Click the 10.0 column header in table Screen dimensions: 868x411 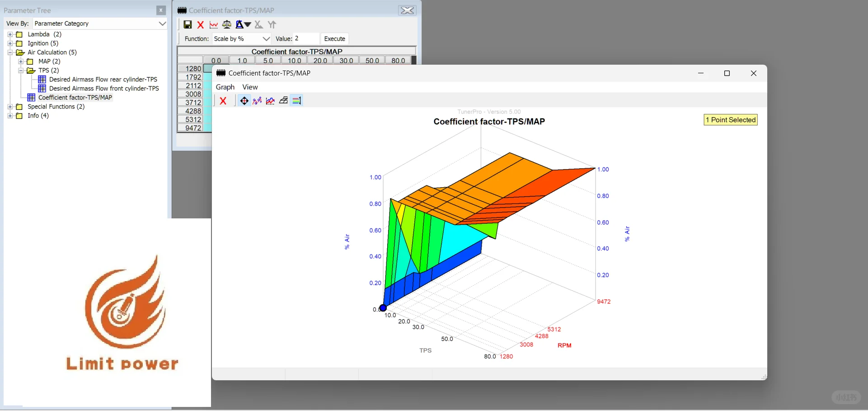point(294,61)
